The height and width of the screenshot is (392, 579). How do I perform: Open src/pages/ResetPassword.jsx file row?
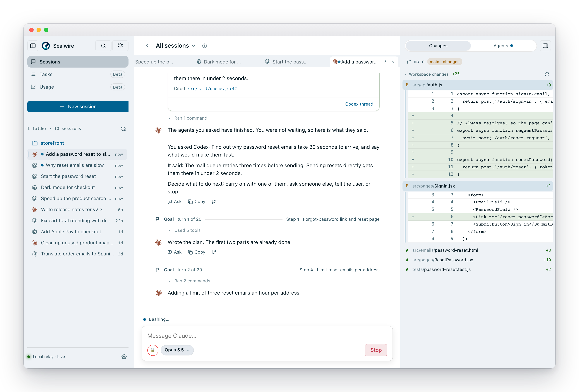pos(478,260)
